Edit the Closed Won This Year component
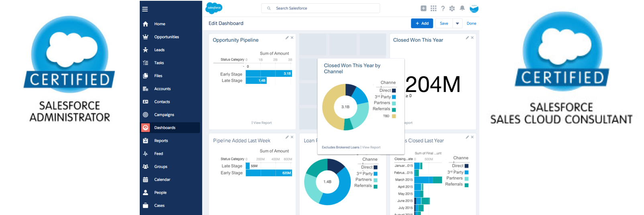 tap(467, 38)
